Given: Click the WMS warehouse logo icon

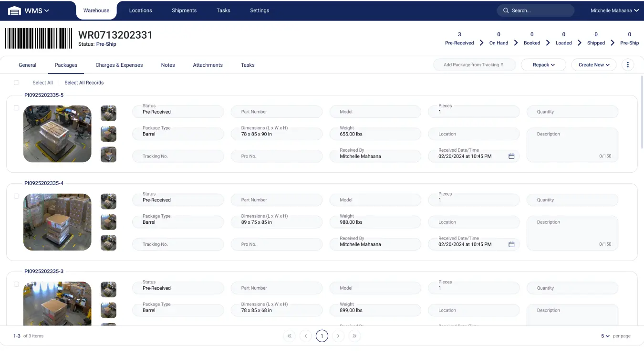Looking at the screenshot, I should pos(15,10).
